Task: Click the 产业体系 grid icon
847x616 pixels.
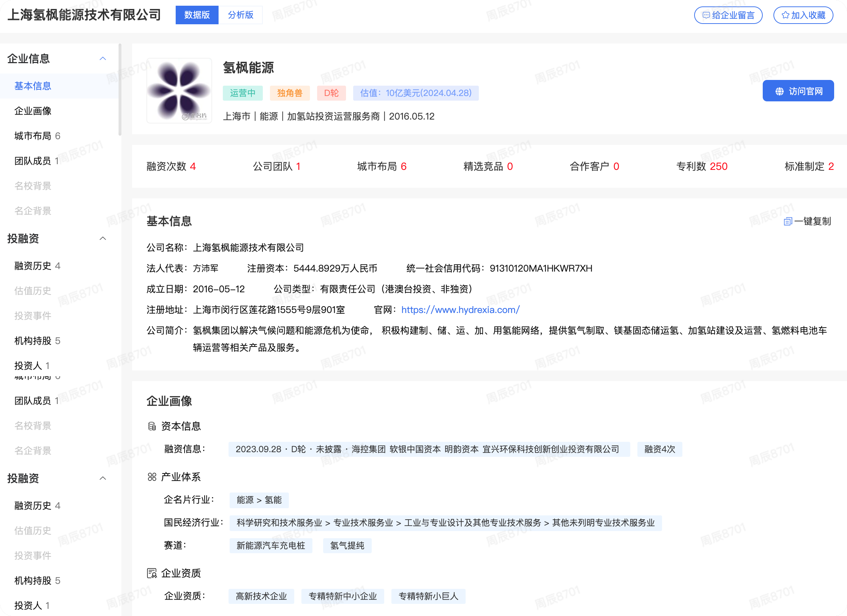Action: click(x=152, y=477)
